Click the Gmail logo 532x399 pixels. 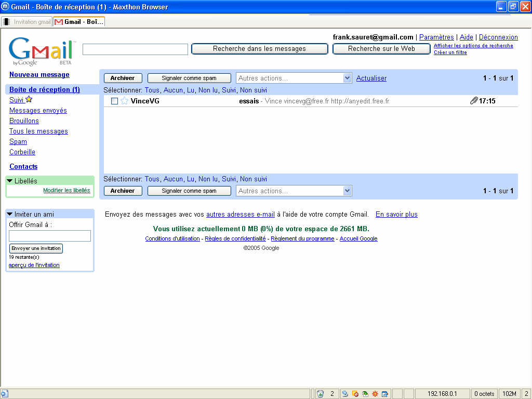point(42,51)
